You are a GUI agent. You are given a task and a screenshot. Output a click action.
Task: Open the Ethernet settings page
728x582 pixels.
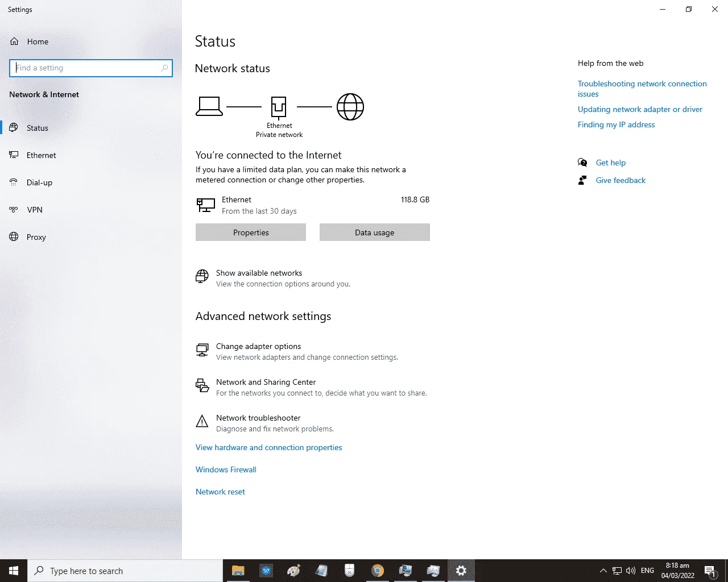[x=42, y=155]
